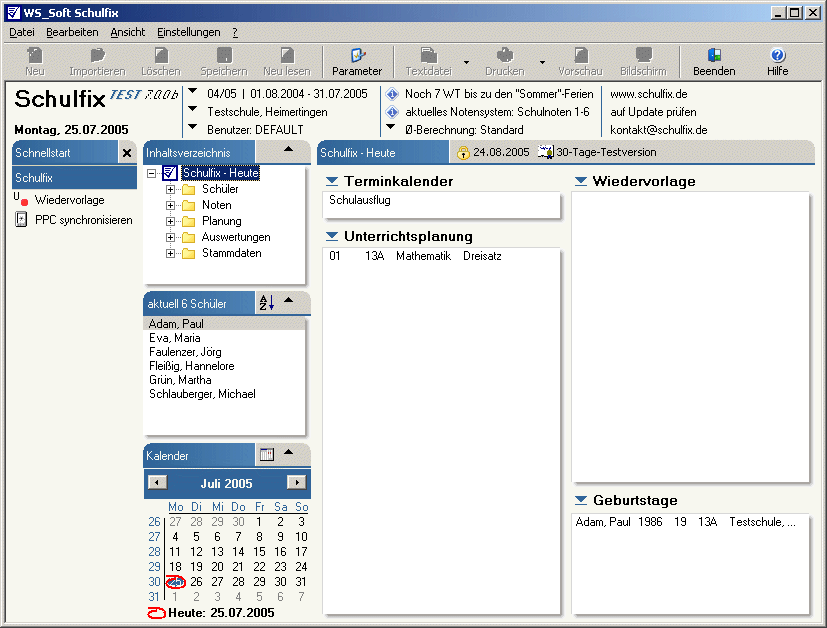Click the info icon beside Sommer-Ferien countdown
Viewport: 827px width, 628px height.
coord(392,94)
